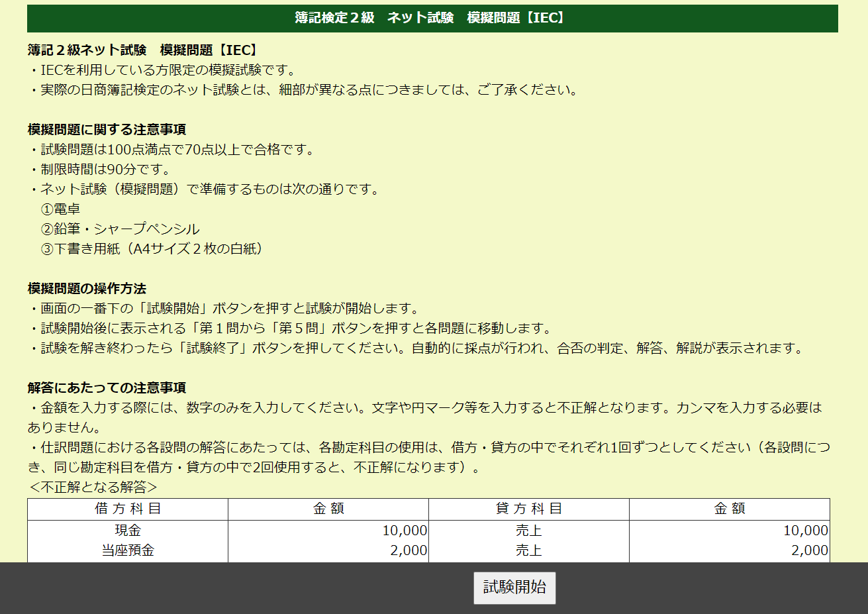Click heading 模擬問題に関する注意事項
Image resolution: width=868 pixels, height=614 pixels.
107,130
